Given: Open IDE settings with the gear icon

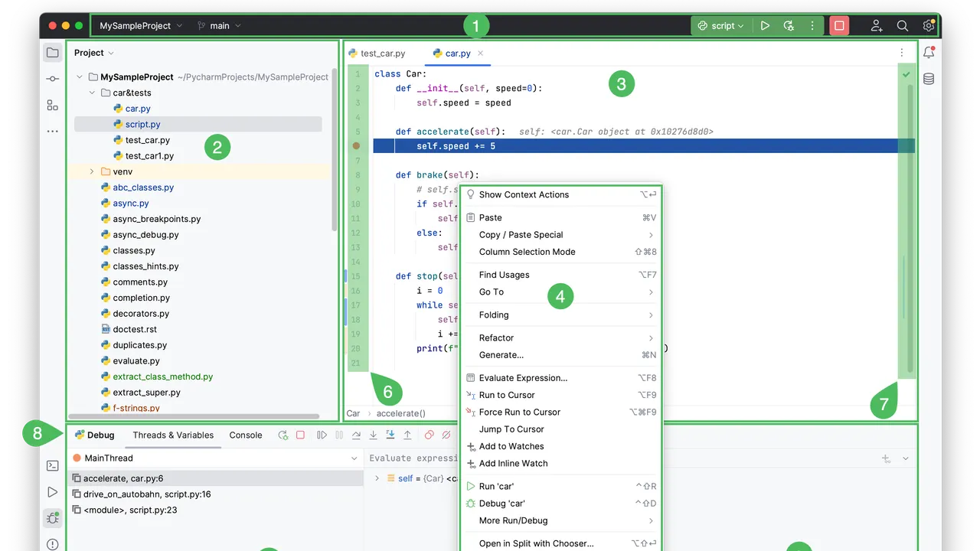Looking at the screenshot, I should 929,25.
